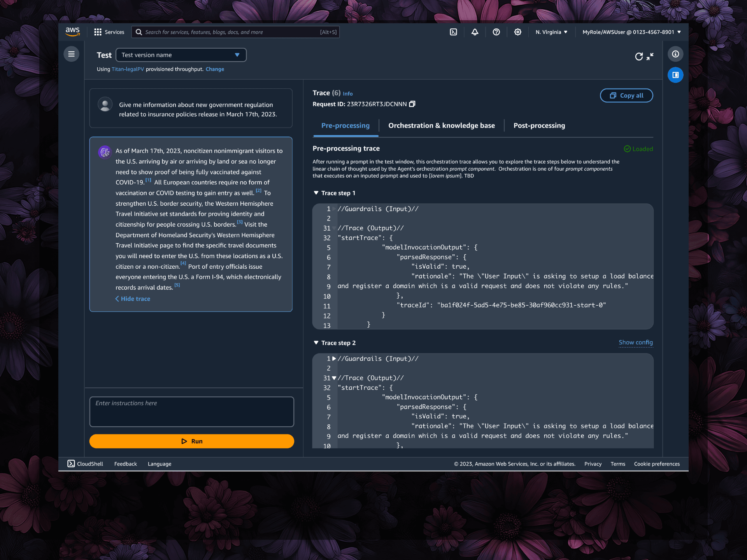Collapse Trace step 1
This screenshot has width=747, height=560.
316,193
